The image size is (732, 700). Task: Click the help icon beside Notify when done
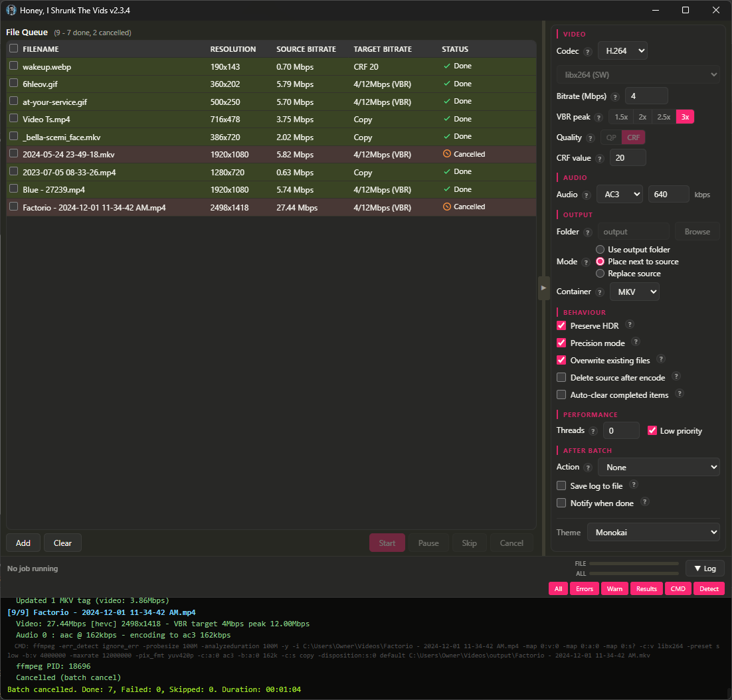pos(644,502)
